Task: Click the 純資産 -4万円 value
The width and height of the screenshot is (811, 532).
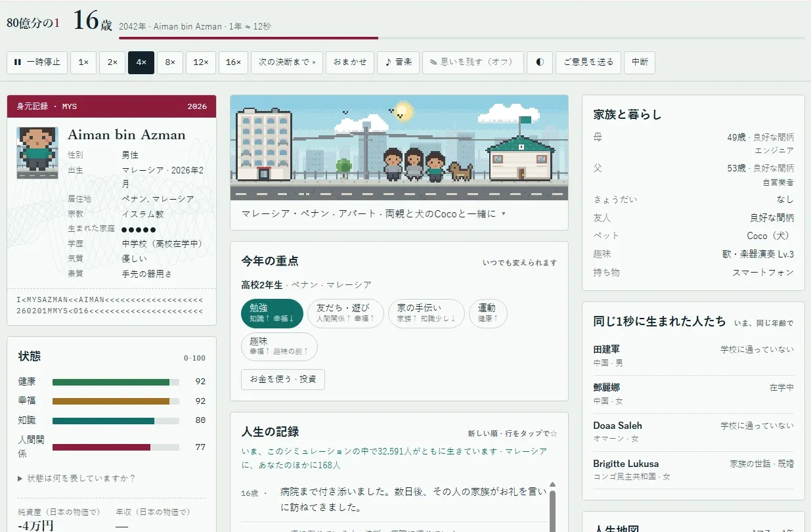Action: tap(35, 525)
